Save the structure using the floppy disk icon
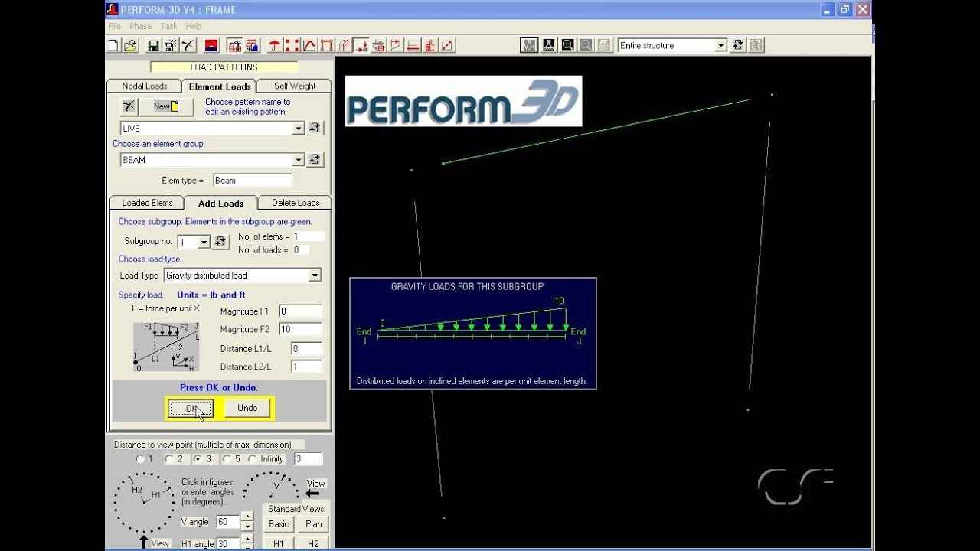This screenshot has height=551, width=980. (153, 46)
